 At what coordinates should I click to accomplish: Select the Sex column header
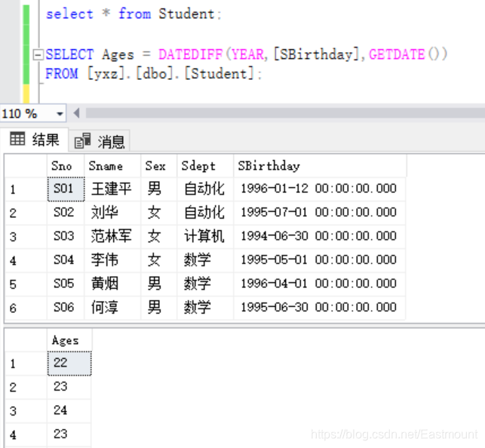(159, 166)
